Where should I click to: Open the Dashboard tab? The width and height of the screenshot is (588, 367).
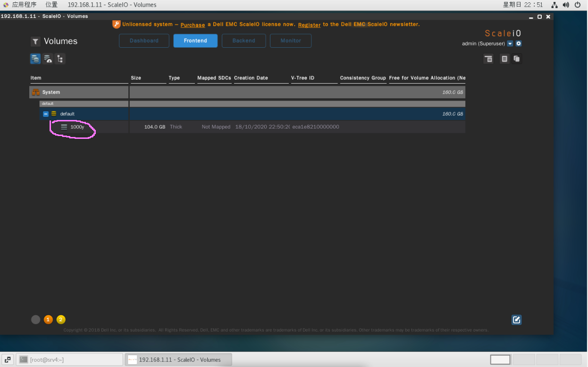pos(144,41)
